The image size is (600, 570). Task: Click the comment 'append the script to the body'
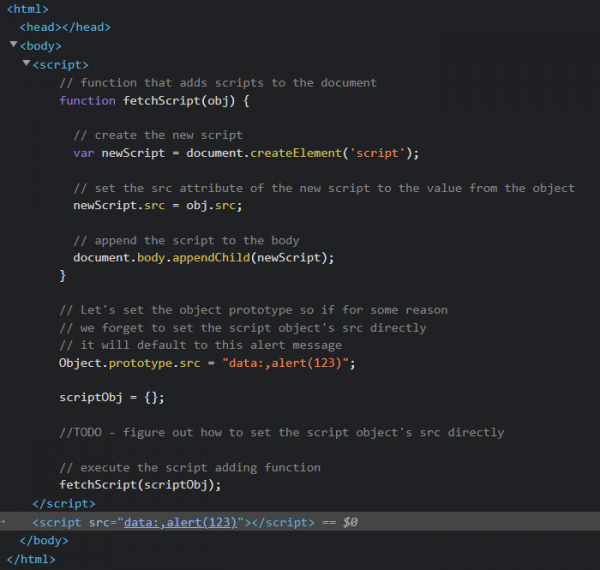(186, 241)
